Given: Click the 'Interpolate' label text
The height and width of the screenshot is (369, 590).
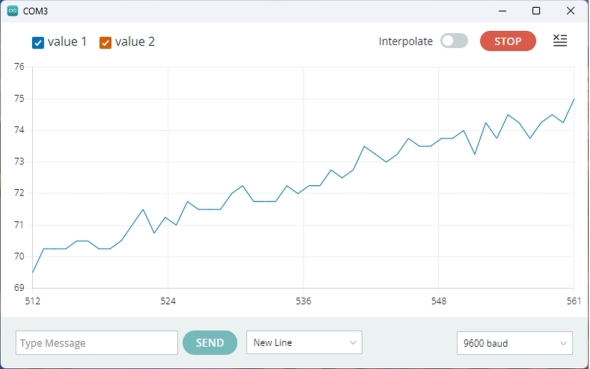Looking at the screenshot, I should coord(406,41).
